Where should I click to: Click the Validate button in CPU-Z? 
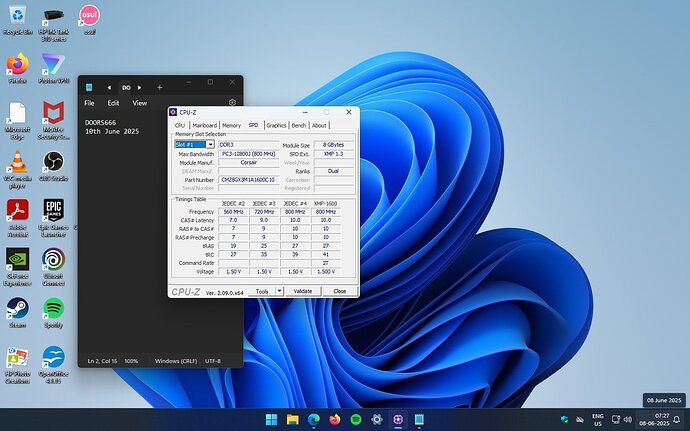click(303, 291)
